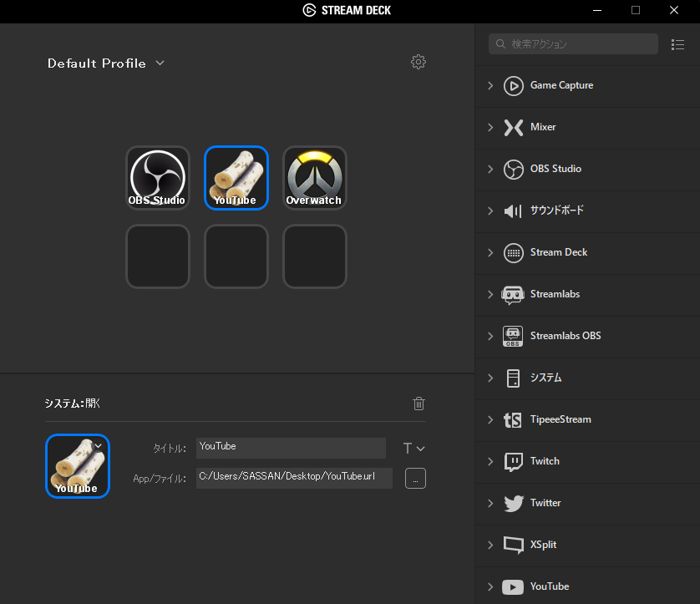Expand the YouTube category
Viewport: 700px width, 604px height.
(x=490, y=587)
